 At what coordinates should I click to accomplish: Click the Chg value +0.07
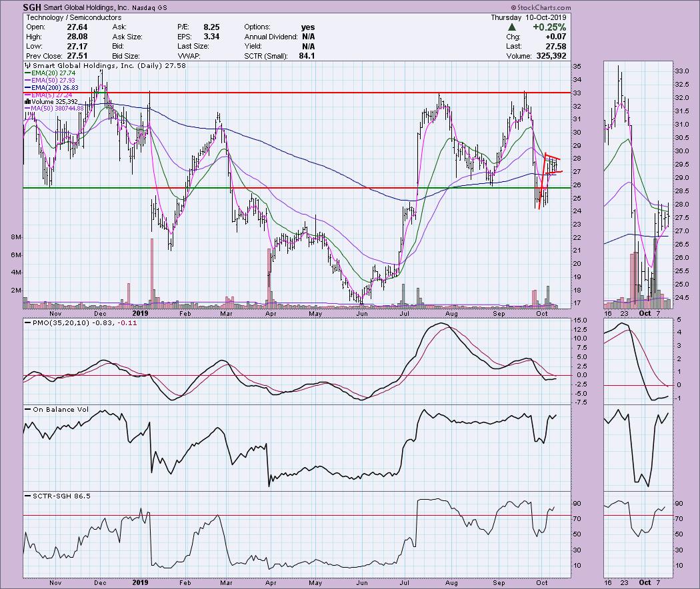555,37
